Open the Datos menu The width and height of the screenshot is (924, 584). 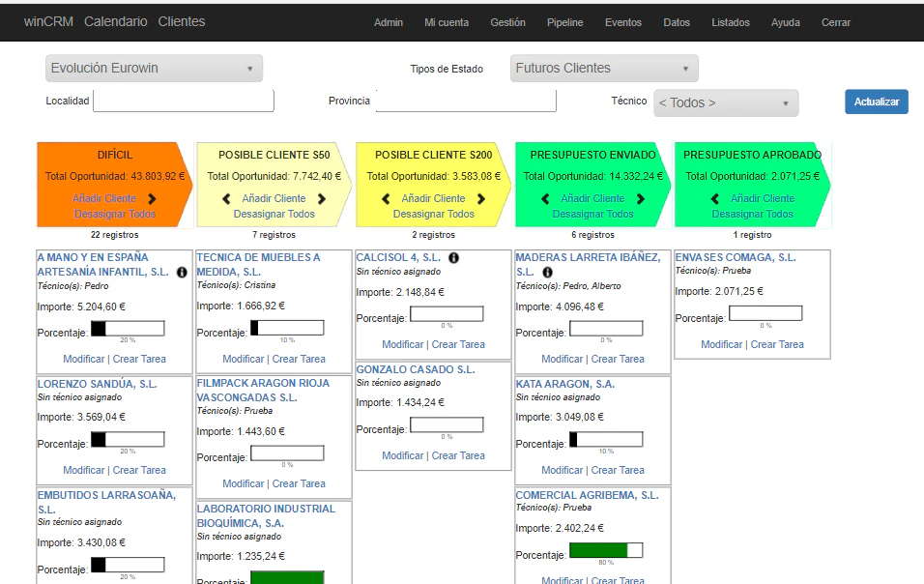(677, 22)
